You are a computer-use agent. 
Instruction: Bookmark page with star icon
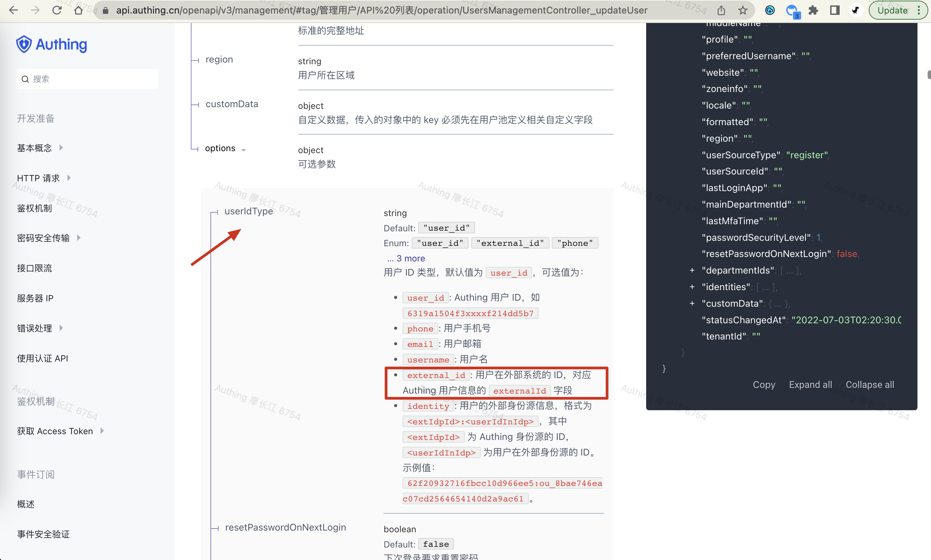pyautogui.click(x=743, y=10)
